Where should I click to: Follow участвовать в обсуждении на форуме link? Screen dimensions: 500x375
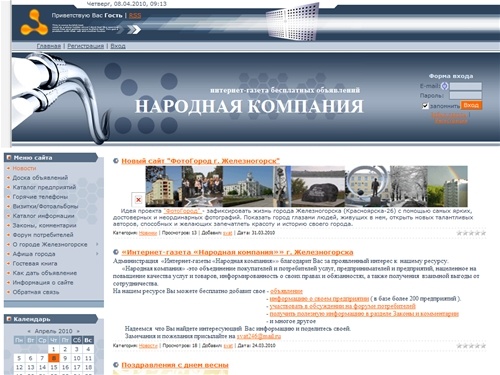[342, 306]
